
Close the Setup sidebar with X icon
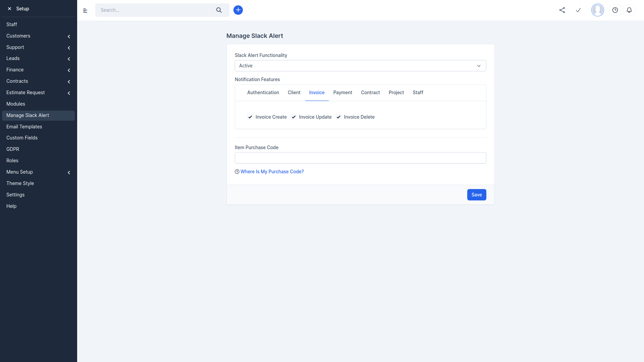coord(9,9)
